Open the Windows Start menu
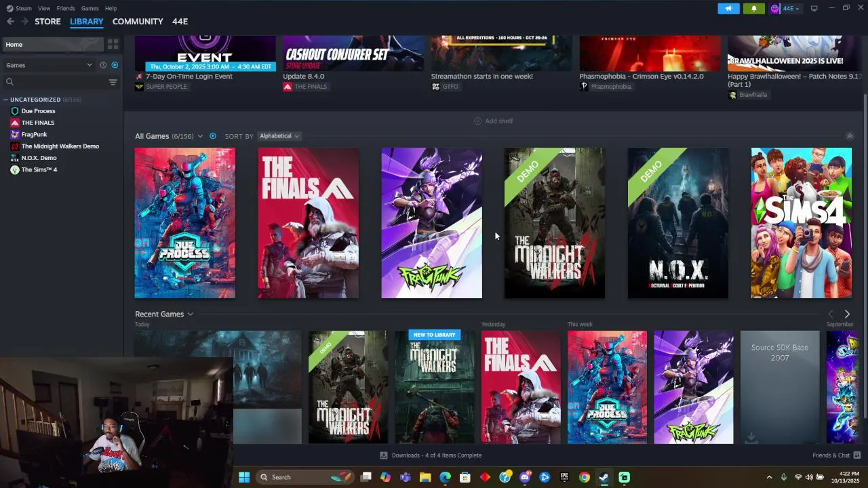The image size is (868, 488). [x=244, y=477]
